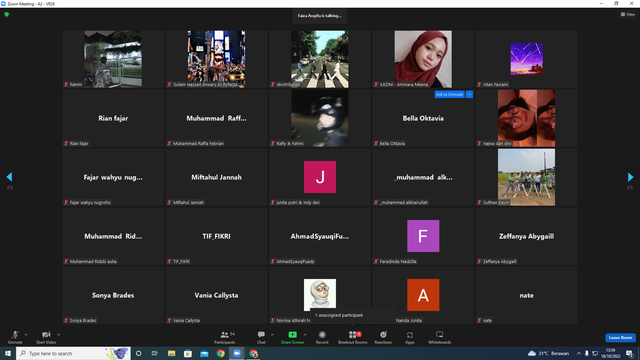
Task: Click the Gulam Hassan Times Square thumbnail
Action: tap(216, 59)
